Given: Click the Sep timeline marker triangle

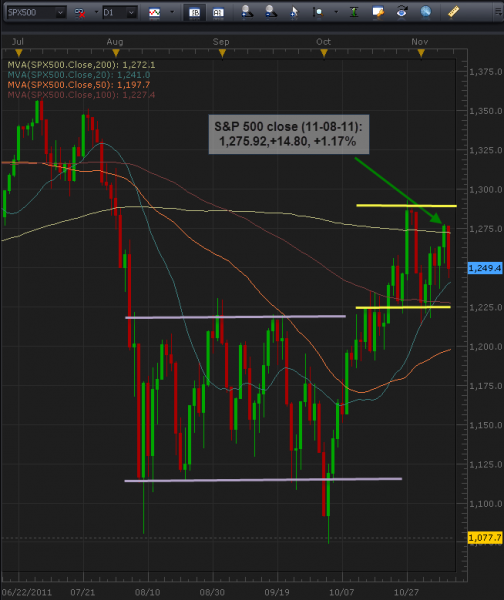Looking at the screenshot, I should (222, 54).
